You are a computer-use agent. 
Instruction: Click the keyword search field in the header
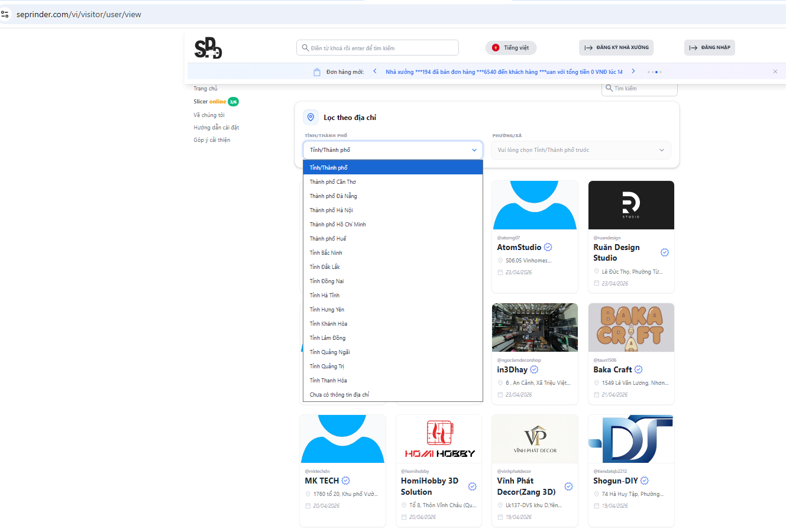pos(377,48)
